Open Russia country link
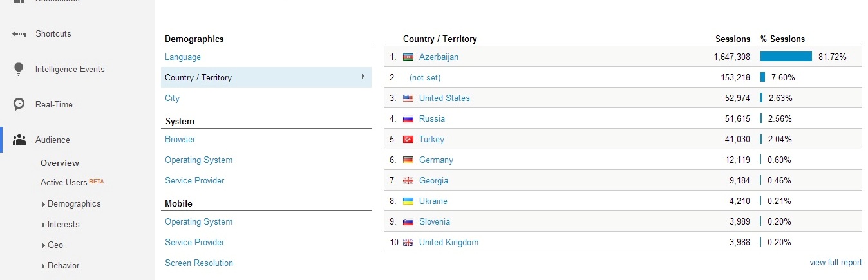The width and height of the screenshot is (868, 280). point(432,118)
